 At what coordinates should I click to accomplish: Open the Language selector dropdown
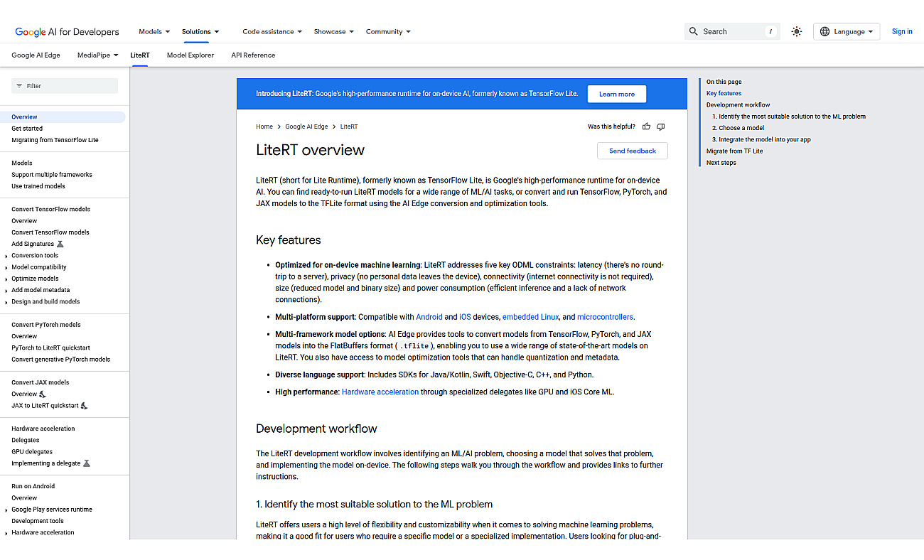click(847, 31)
